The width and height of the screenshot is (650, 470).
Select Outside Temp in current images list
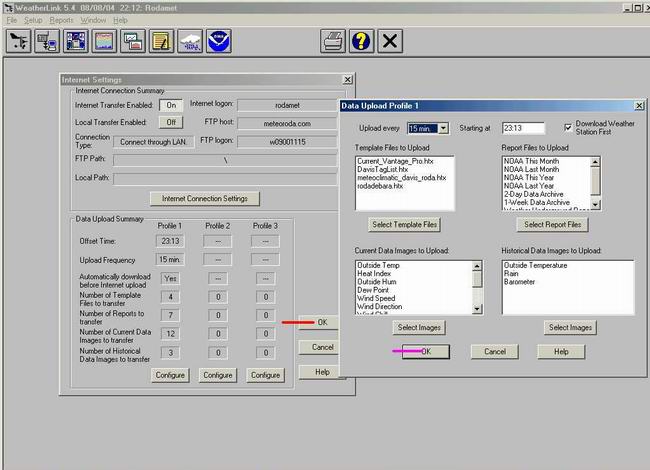(x=378, y=265)
